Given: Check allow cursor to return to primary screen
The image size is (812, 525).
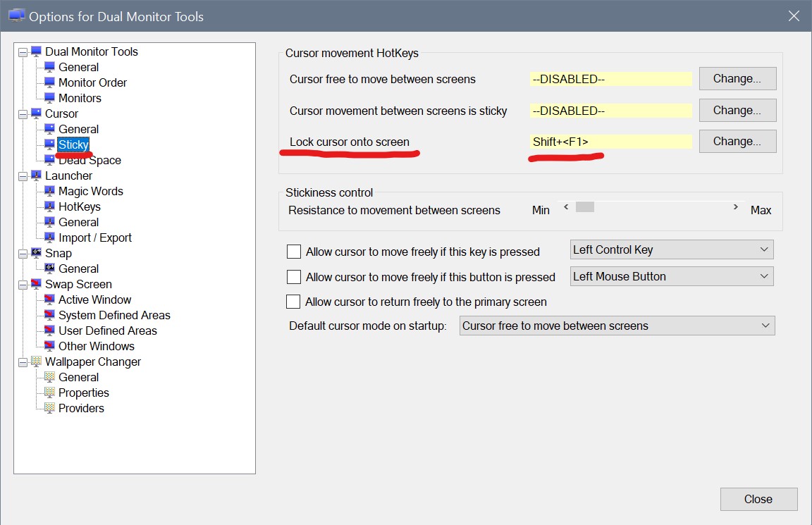Looking at the screenshot, I should [293, 302].
